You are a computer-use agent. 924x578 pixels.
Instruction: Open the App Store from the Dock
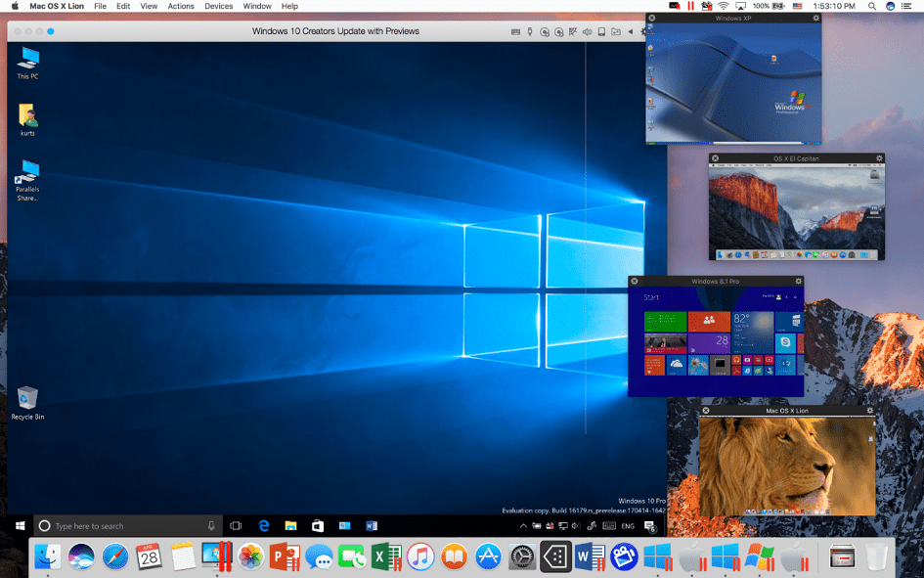coord(488,556)
